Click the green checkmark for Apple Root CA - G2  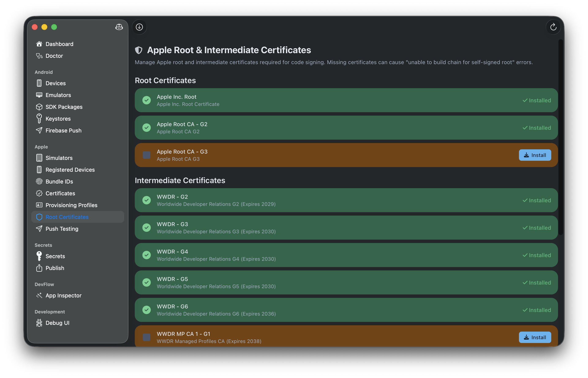click(147, 128)
